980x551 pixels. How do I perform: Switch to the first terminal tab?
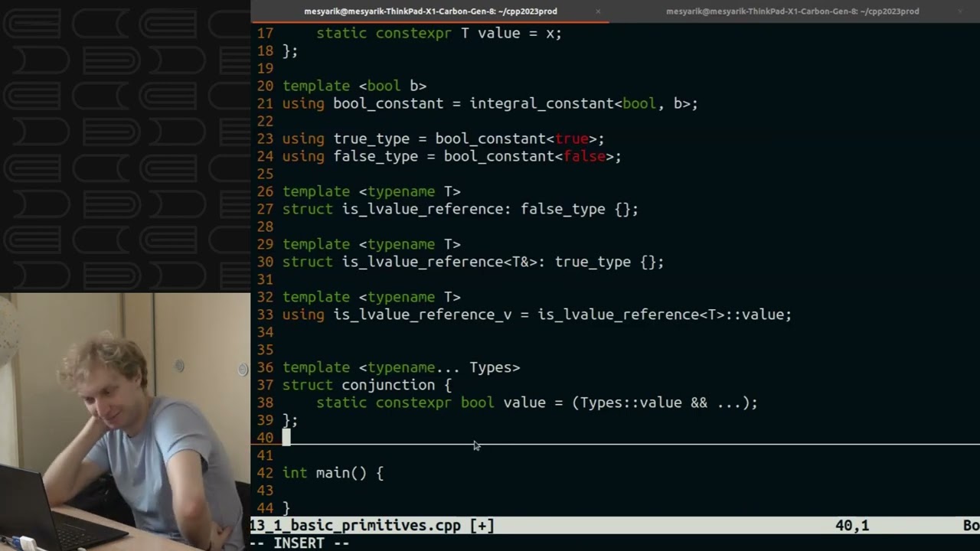click(430, 11)
